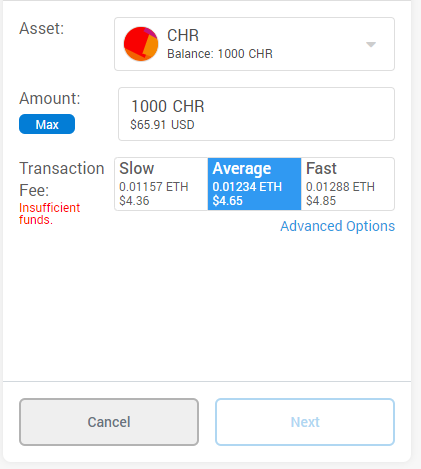Click the Cancel button
Image resolution: width=421 pixels, height=469 pixels.
tap(109, 422)
